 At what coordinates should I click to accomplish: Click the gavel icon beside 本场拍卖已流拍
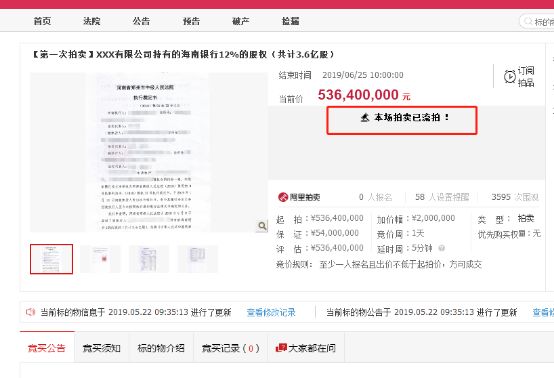coord(365,117)
